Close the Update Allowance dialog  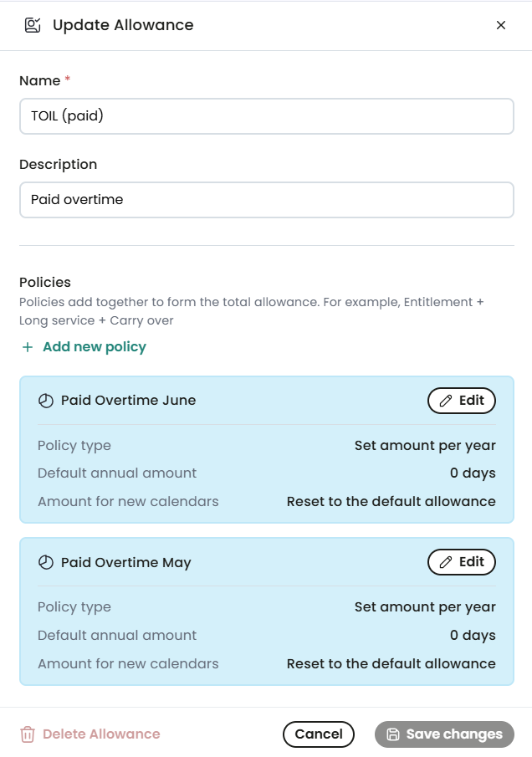(500, 25)
